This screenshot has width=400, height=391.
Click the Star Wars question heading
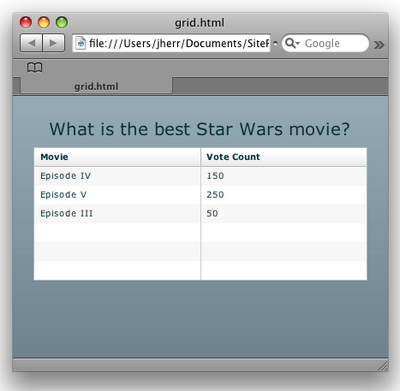200,129
